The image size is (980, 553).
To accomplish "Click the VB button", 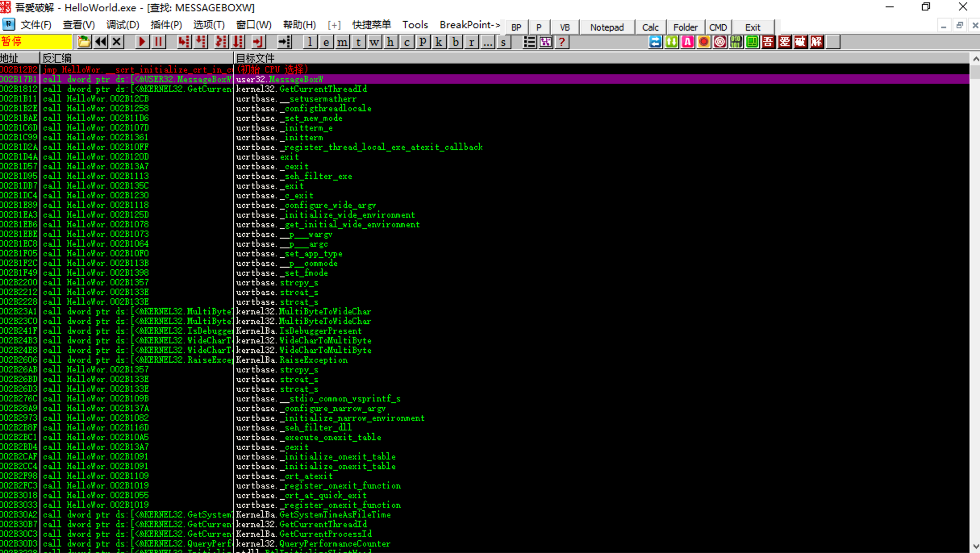I will [565, 27].
